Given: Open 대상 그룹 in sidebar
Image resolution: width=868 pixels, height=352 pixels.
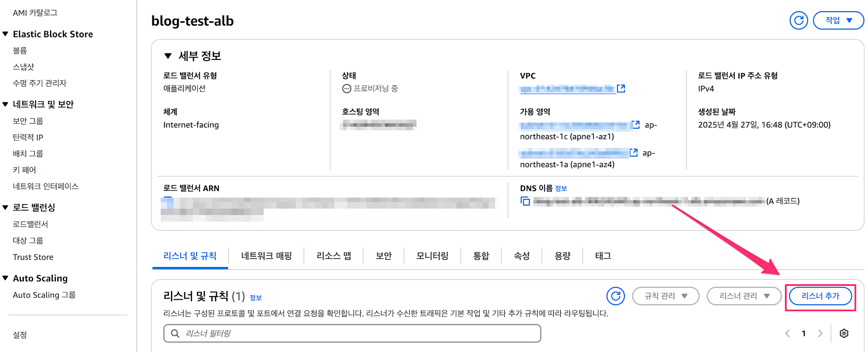Looking at the screenshot, I should pyautogui.click(x=28, y=241).
